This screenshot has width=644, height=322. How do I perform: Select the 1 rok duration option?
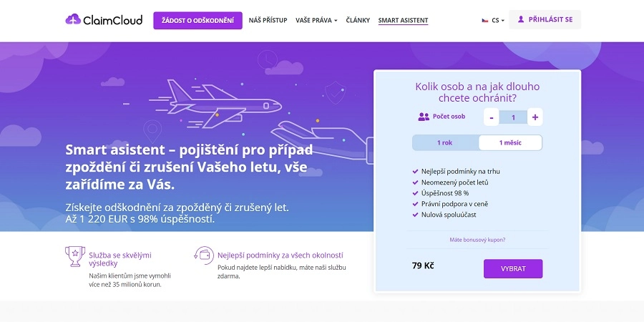click(x=445, y=142)
